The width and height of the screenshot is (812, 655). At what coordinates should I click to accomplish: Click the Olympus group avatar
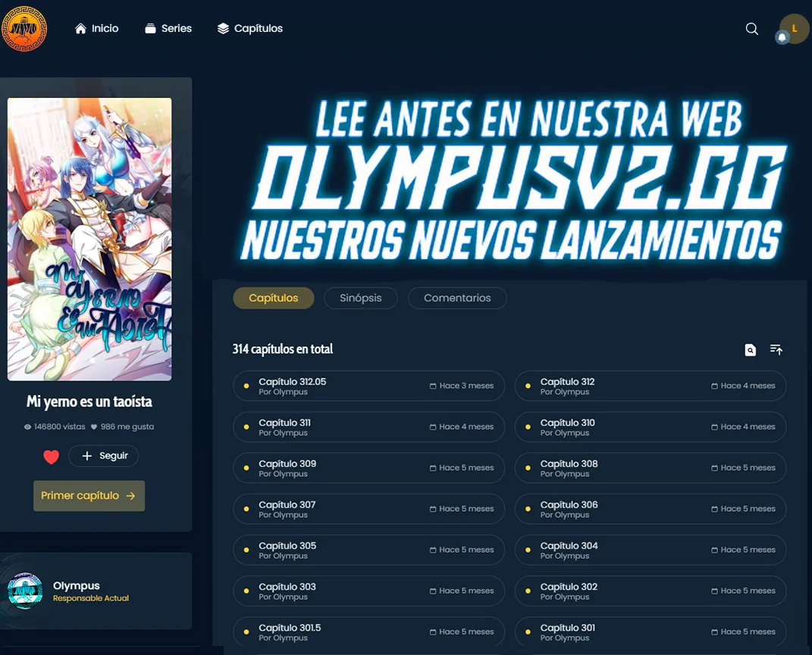pyautogui.click(x=25, y=591)
